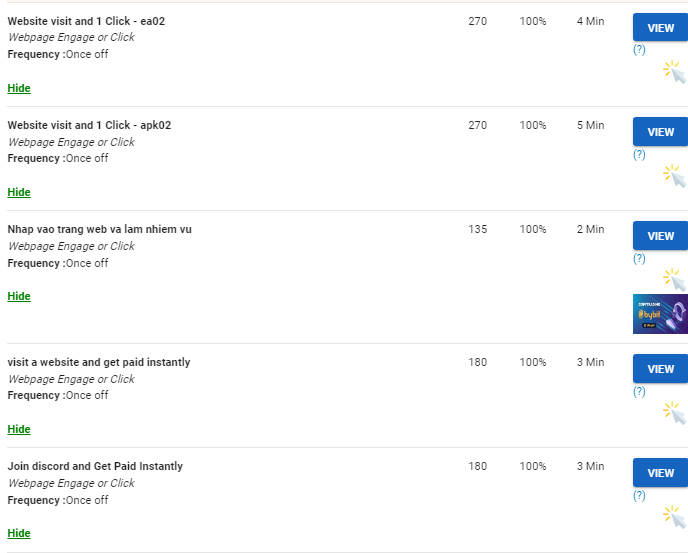Click cursor icon for Join discord job
Viewport: 688px width, 553px height.
click(x=675, y=516)
